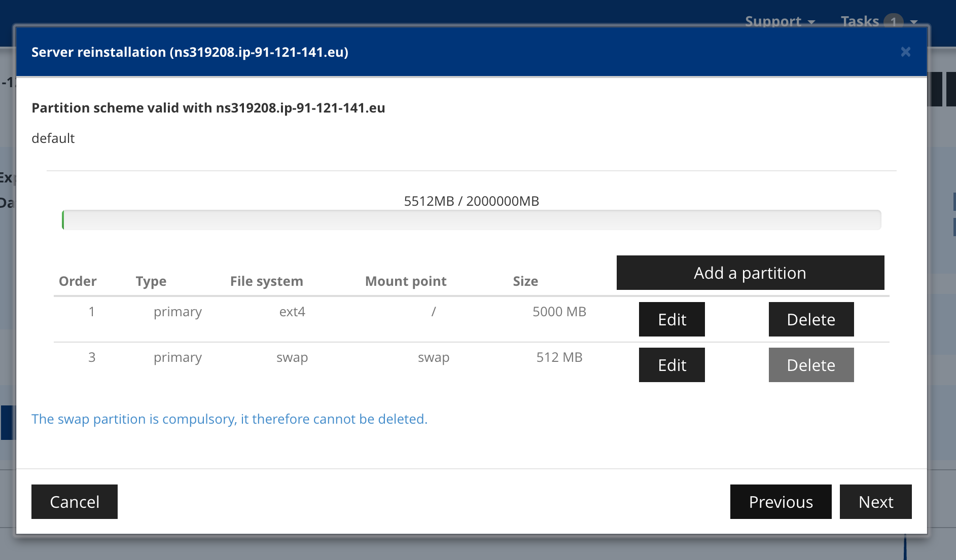Go back with the Previous button
This screenshot has width=956, height=560.
[780, 502]
